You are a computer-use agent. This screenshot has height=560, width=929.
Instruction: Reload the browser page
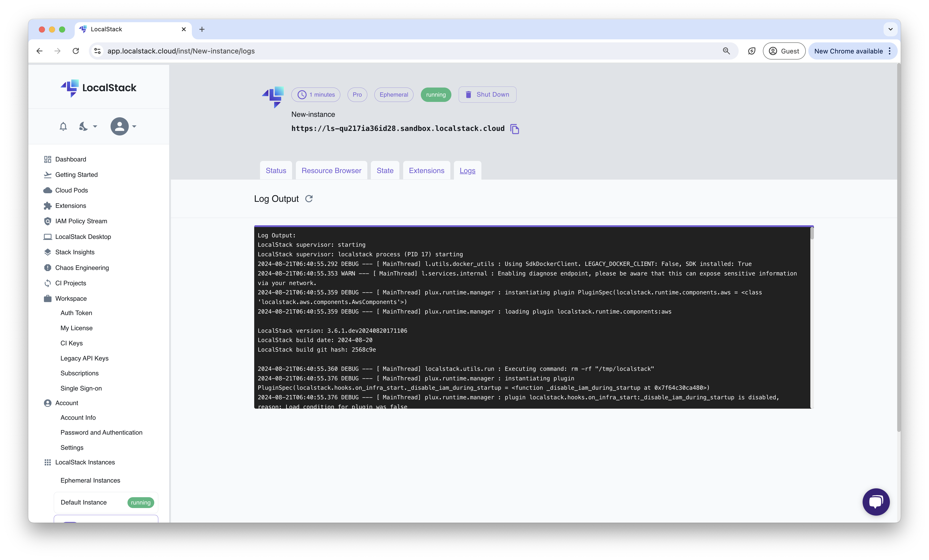[76, 51]
